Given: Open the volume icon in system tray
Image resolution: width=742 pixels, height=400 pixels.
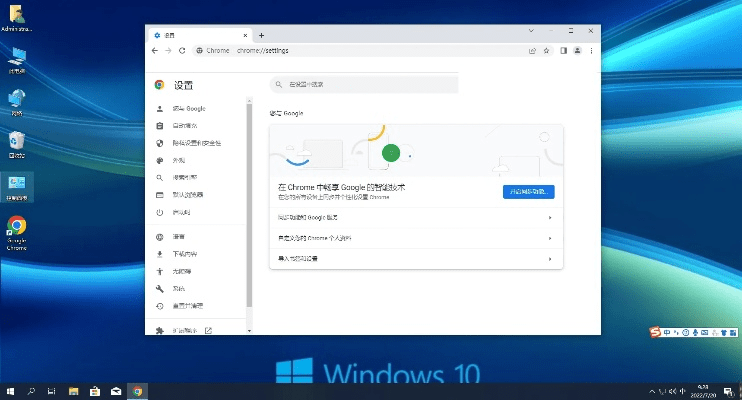Looking at the screenshot, I should click(x=672, y=391).
